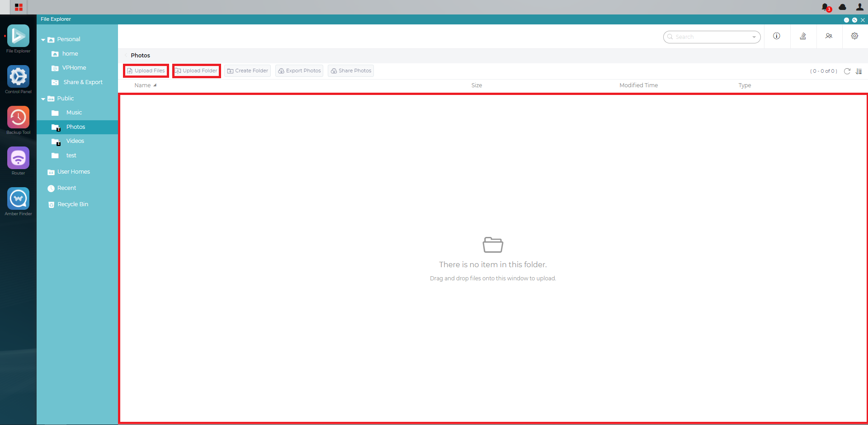This screenshot has width=868, height=425.
Task: Click the item count (0 - 0 of 0)
Action: tap(824, 71)
